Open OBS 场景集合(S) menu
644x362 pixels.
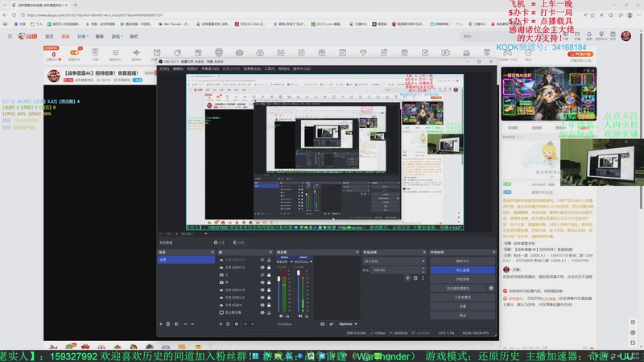coord(252,68)
